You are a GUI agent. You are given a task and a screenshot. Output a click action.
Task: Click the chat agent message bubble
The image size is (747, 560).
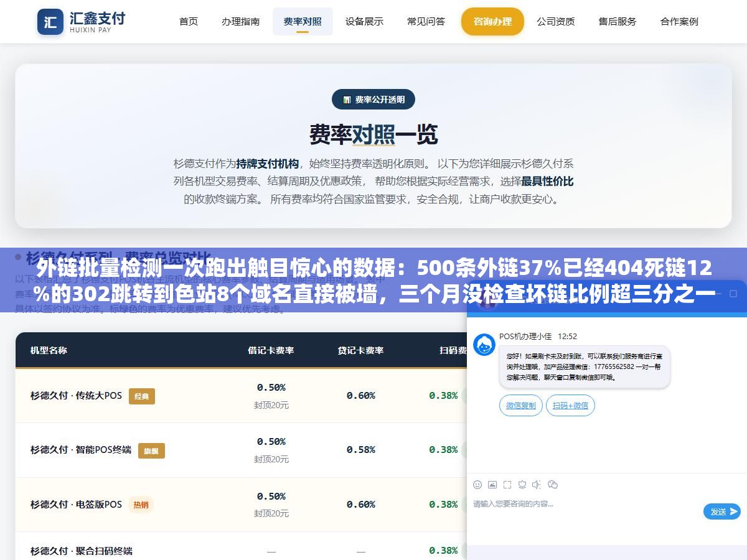coord(585,367)
